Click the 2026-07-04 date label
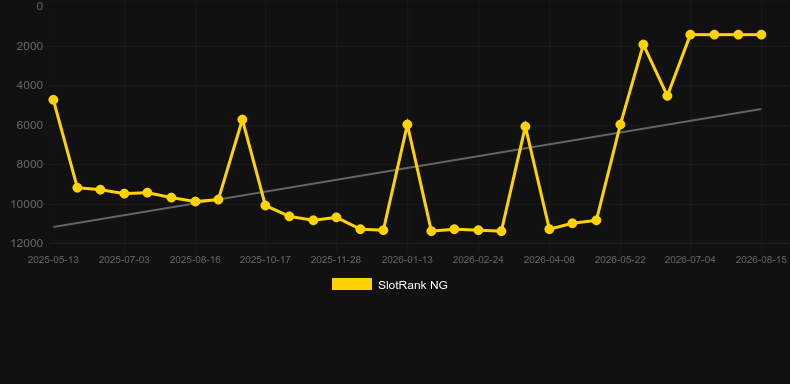Image resolution: width=790 pixels, height=384 pixels. coord(690,260)
